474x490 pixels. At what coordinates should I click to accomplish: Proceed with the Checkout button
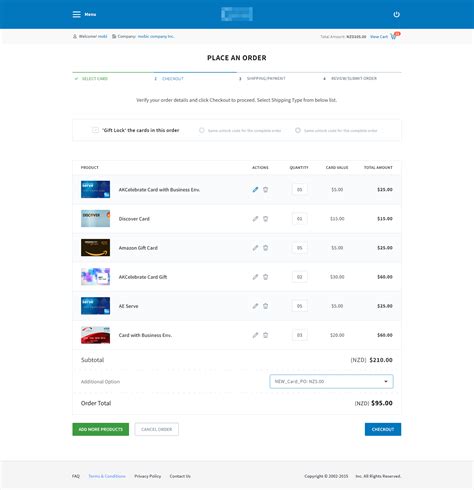(383, 429)
